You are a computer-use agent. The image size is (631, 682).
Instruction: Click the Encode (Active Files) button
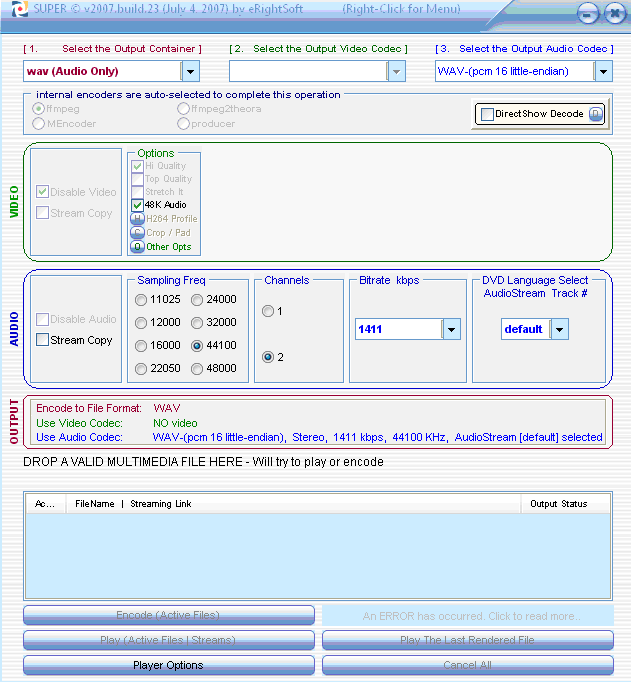169,615
